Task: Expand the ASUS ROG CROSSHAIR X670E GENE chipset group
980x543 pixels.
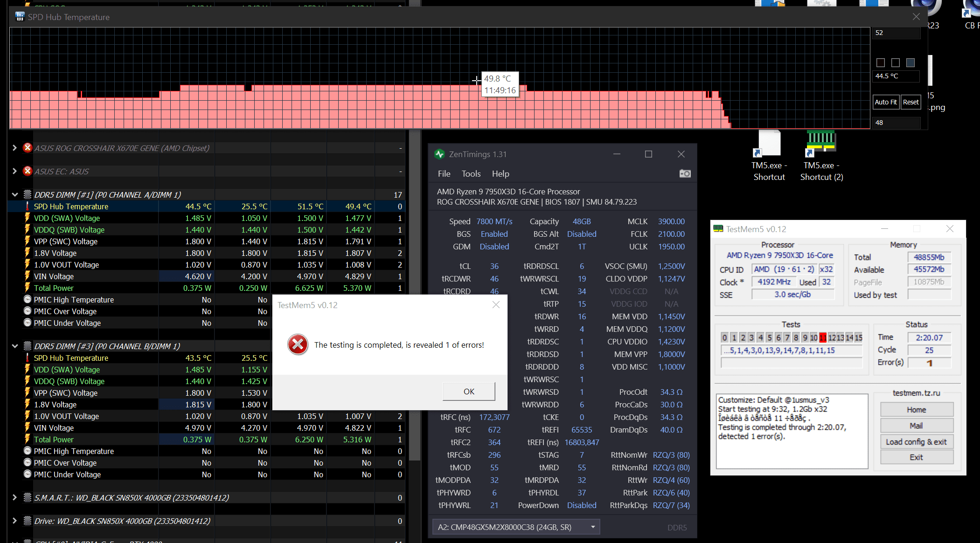Action: pos(14,148)
